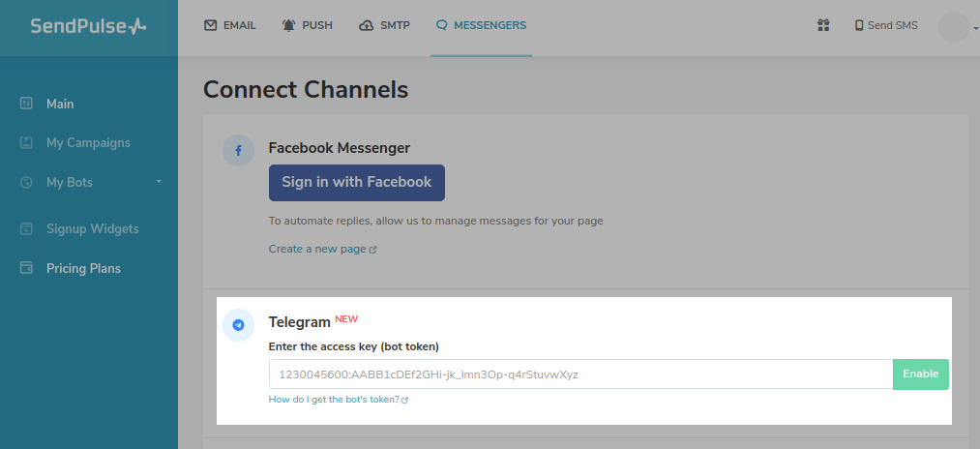Click the Facebook Messenger title text
This screenshot has height=449, width=980.
pos(340,148)
